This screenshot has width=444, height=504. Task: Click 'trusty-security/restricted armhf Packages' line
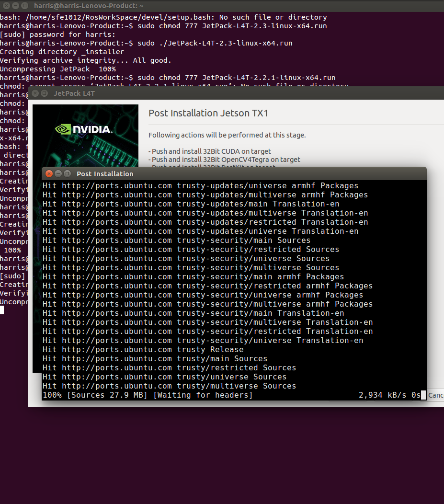point(207,286)
